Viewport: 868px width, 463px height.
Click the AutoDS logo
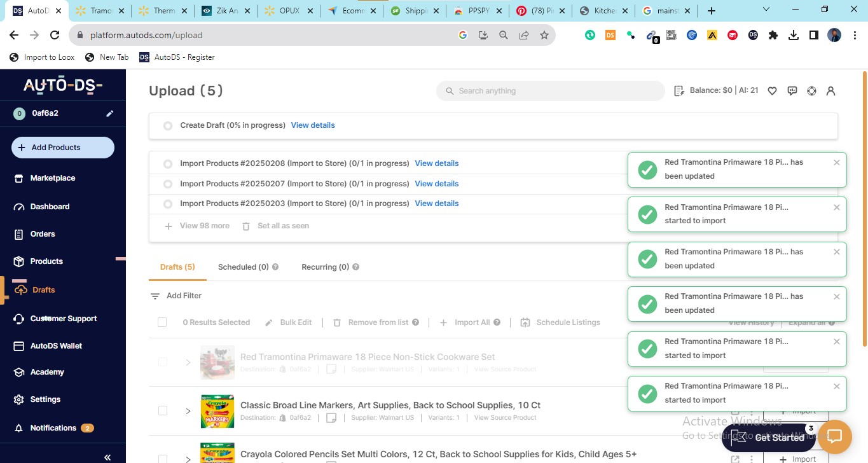[62, 85]
